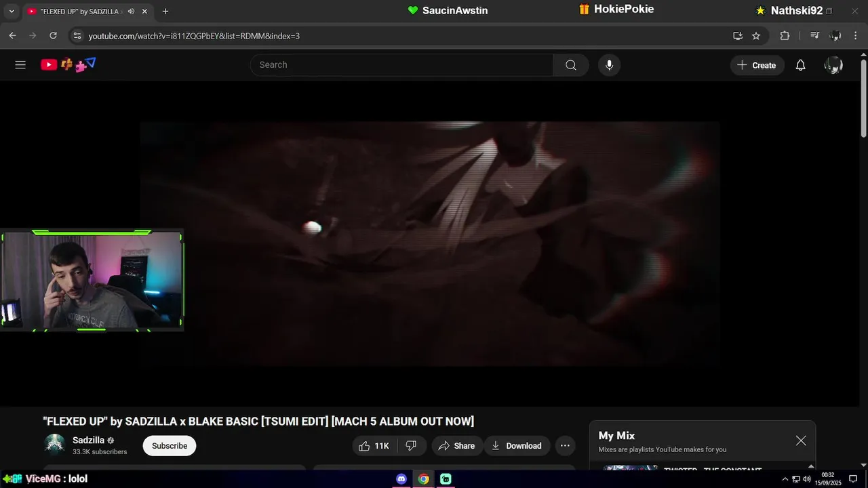Install app from the address bar icon
Image resolution: width=868 pixels, height=488 pixels.
[738, 35]
